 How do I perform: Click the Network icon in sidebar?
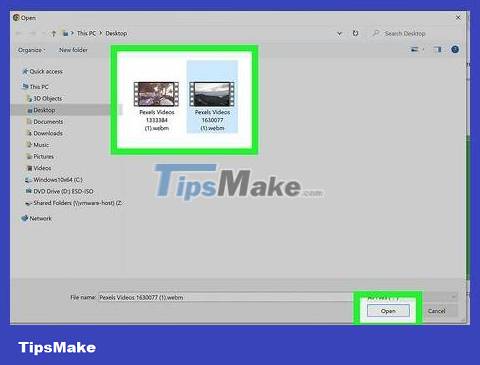25,219
